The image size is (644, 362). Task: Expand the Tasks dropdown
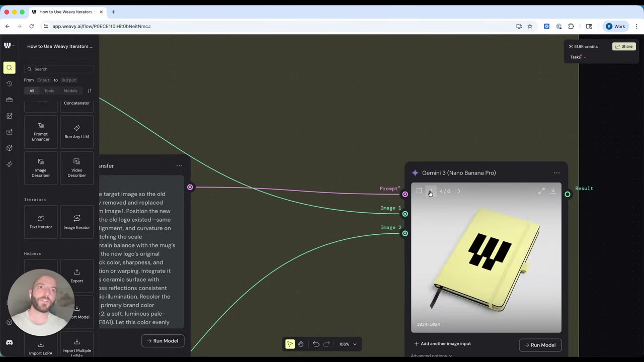coord(578,57)
